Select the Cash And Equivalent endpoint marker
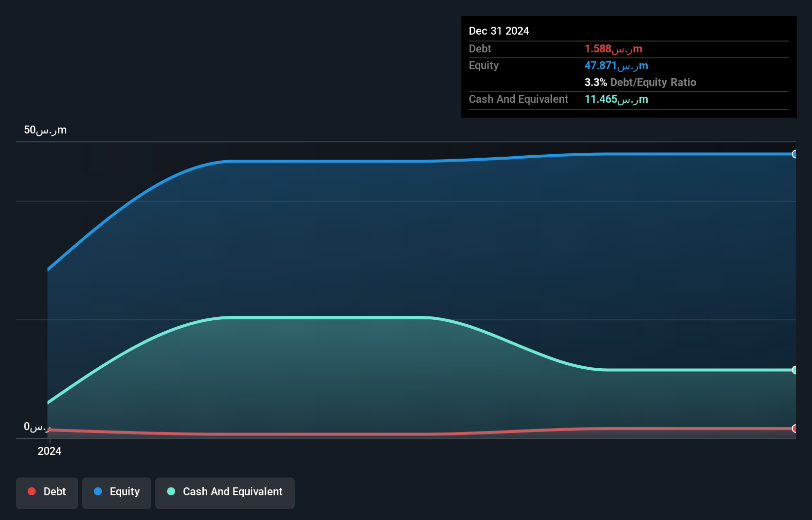The height and width of the screenshot is (520, 812). click(x=795, y=370)
